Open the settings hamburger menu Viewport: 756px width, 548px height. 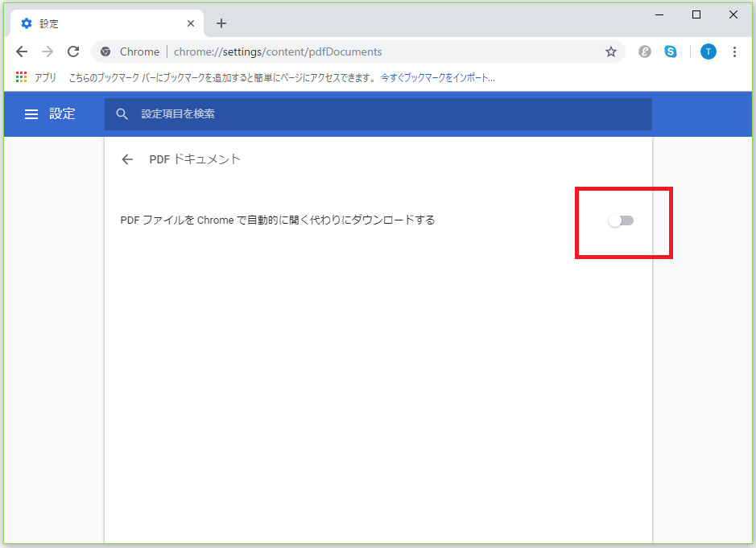31,114
